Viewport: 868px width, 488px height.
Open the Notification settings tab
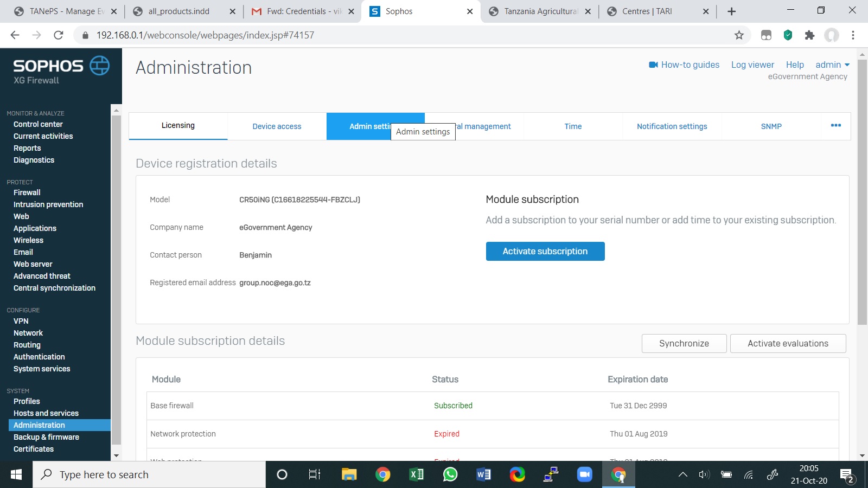(672, 126)
